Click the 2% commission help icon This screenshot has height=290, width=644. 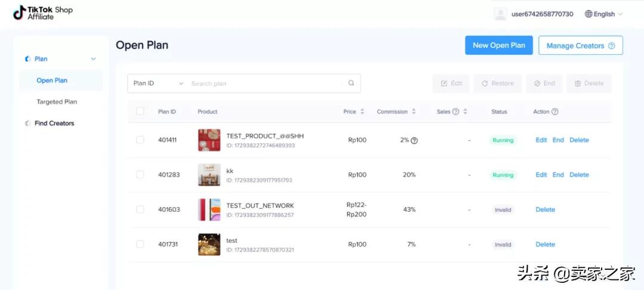click(x=414, y=140)
